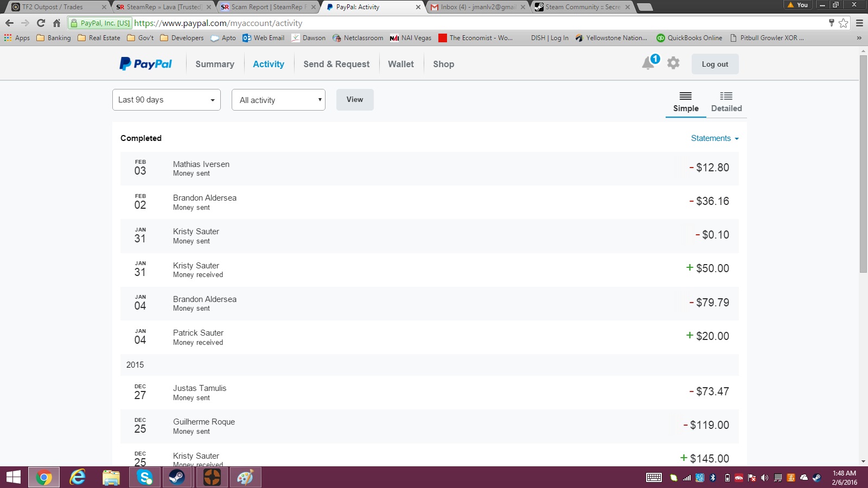This screenshot has height=488, width=868.
Task: Click the Log out button
Action: [714, 64]
